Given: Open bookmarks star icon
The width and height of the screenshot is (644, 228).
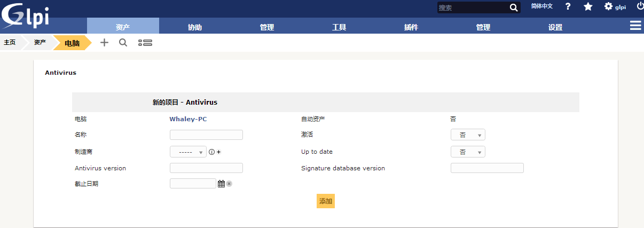Looking at the screenshot, I should pos(588,6).
